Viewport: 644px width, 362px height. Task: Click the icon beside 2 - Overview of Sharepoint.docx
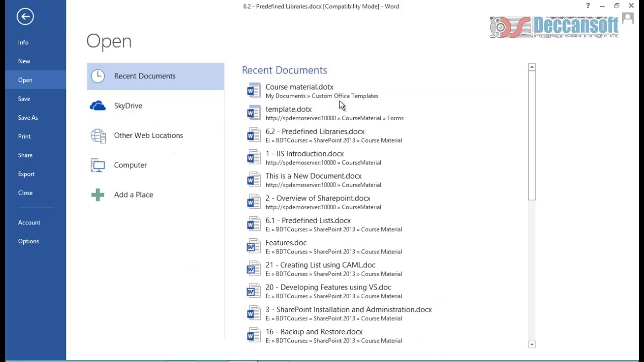click(x=254, y=202)
